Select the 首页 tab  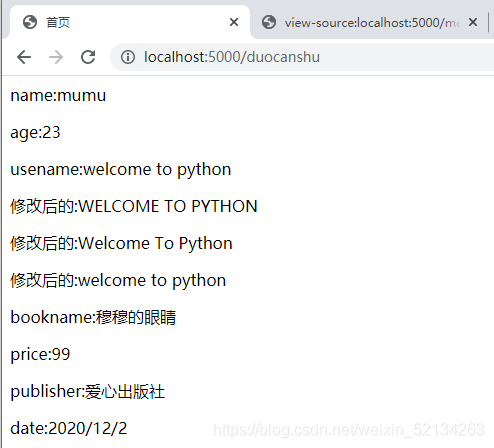pyautogui.click(x=130, y=22)
